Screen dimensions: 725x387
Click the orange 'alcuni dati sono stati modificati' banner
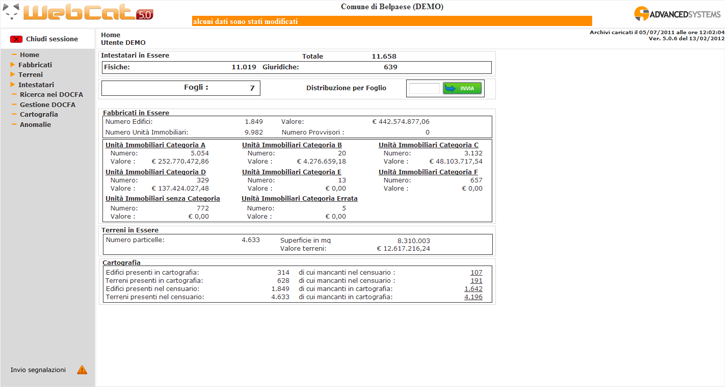[392, 21]
